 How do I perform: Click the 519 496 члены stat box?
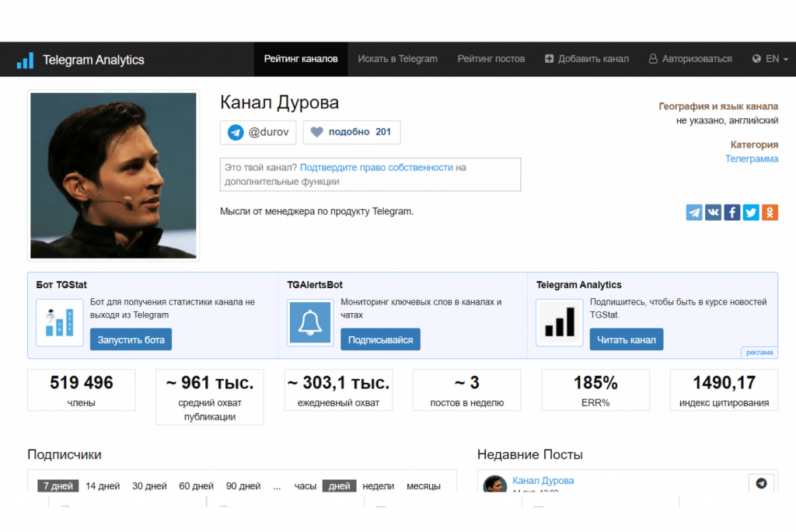(81, 390)
